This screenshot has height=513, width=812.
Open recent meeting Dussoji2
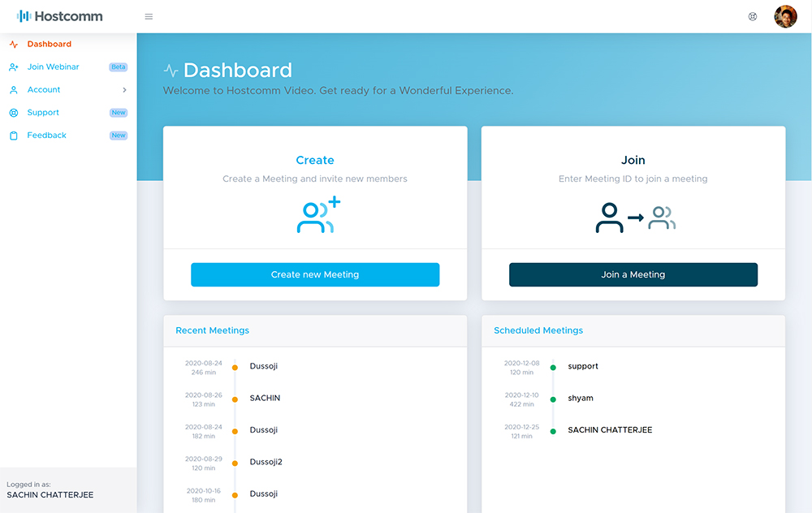click(x=266, y=462)
